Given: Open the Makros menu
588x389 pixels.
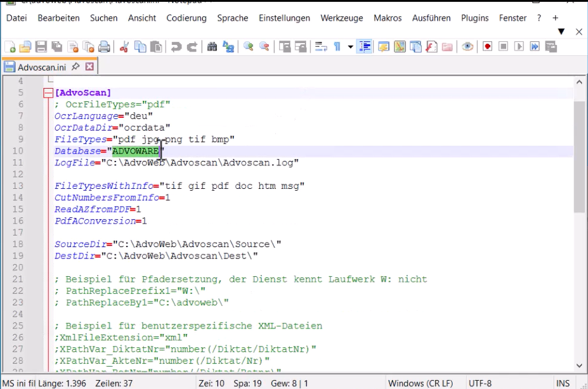Looking at the screenshot, I should (388, 18).
